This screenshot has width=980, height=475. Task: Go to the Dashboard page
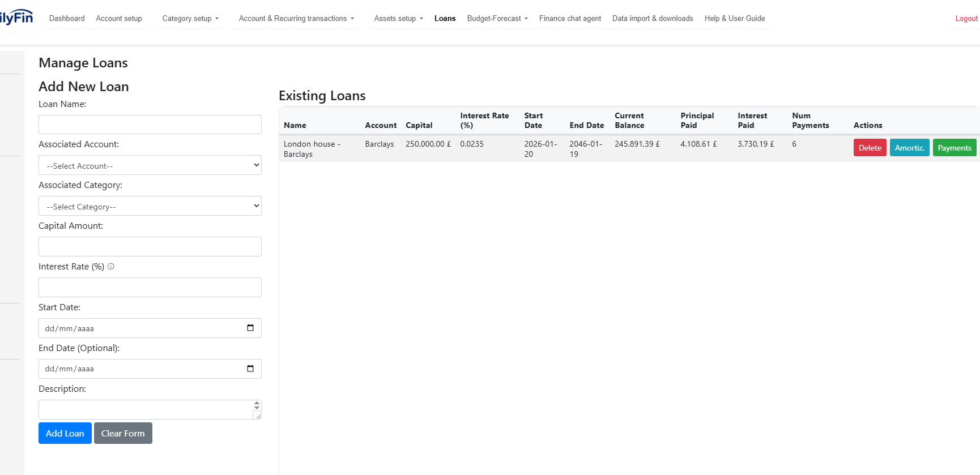[x=67, y=19]
